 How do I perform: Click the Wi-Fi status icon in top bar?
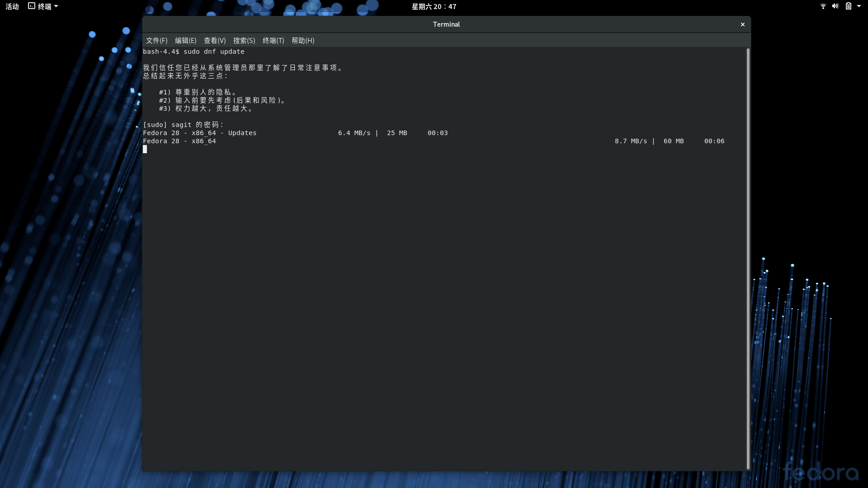point(822,6)
